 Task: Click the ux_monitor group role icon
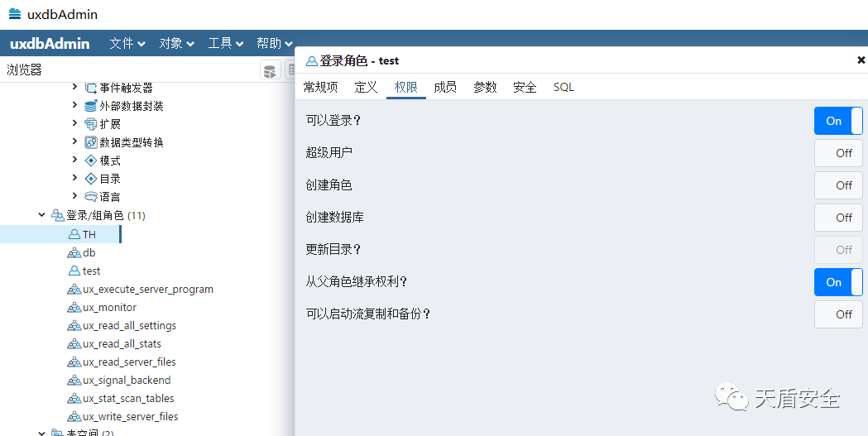pyautogui.click(x=74, y=308)
